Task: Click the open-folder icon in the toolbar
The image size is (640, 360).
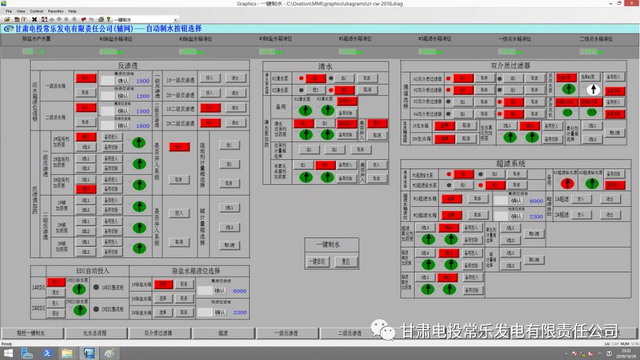Action: (x=7, y=20)
